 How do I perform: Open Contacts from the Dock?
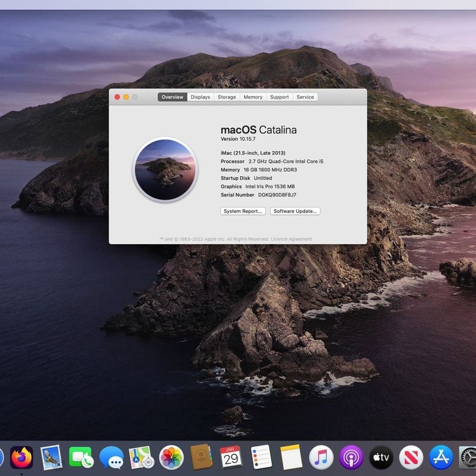point(201,457)
